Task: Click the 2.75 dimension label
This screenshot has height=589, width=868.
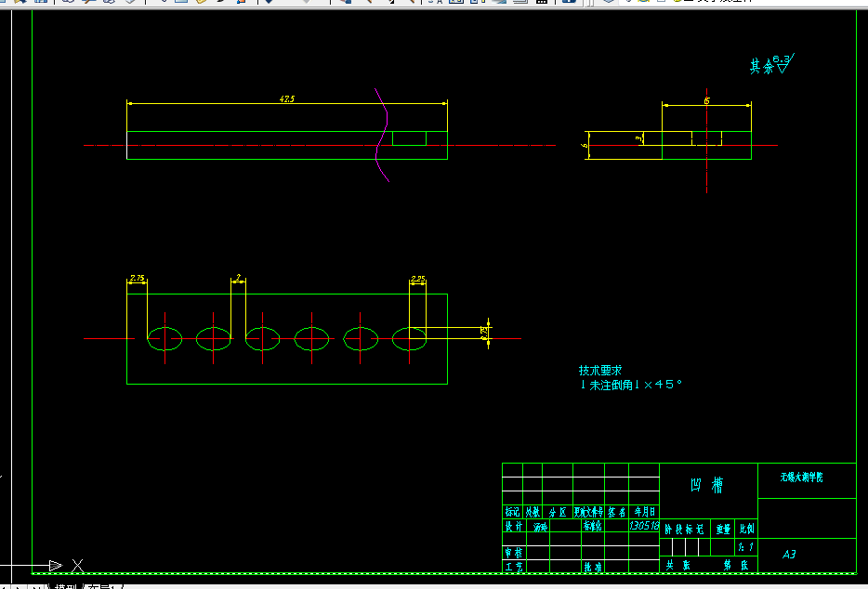Action: 138,278
